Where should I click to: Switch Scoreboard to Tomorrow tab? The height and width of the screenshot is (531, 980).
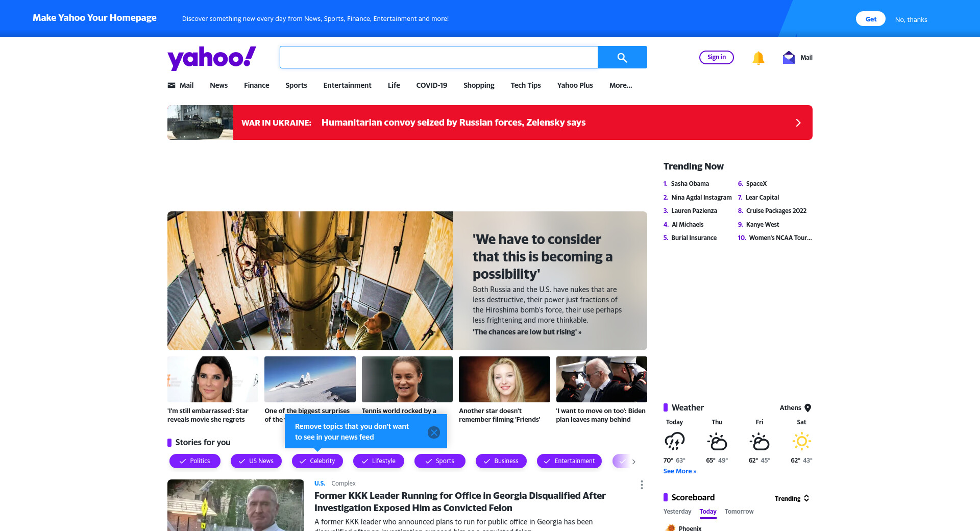(x=739, y=512)
